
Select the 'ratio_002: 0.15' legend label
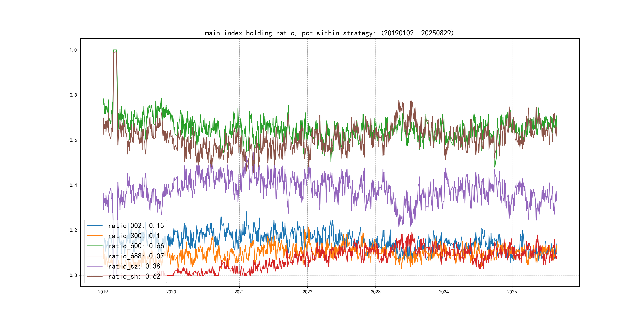click(136, 226)
